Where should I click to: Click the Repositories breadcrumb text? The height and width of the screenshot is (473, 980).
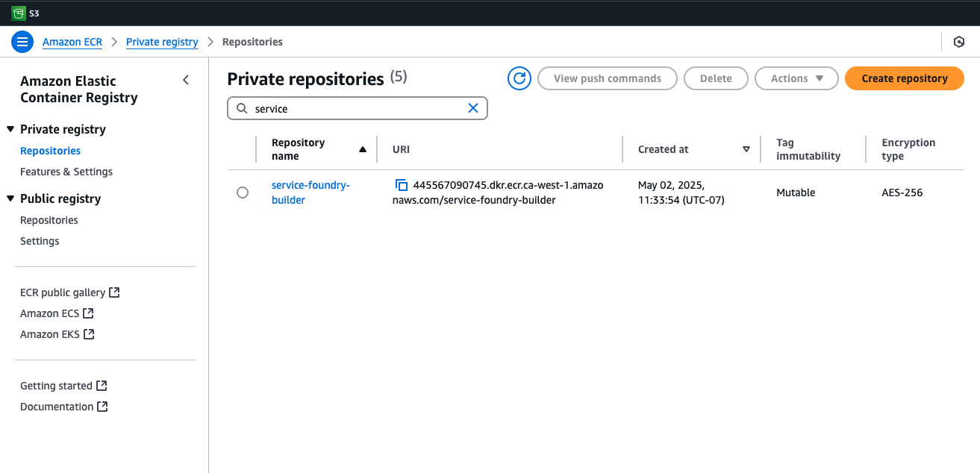(252, 42)
